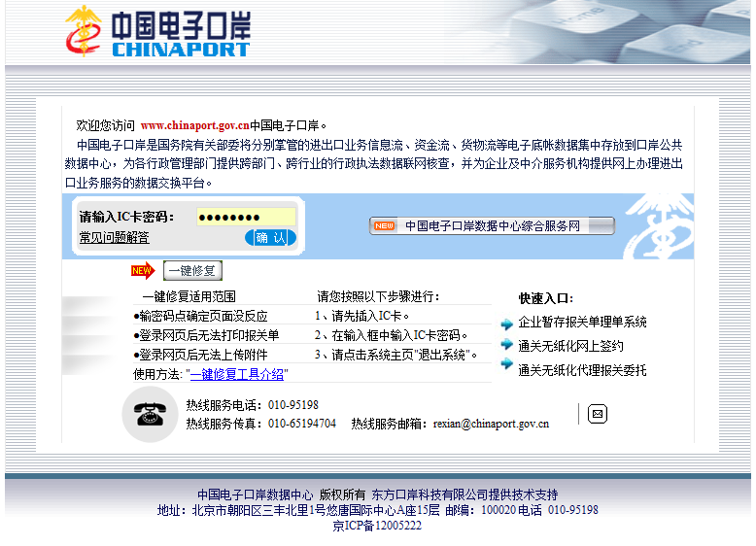Click the rexian@chinaport.gov.cn email address
The height and width of the screenshot is (546, 756).
coord(491,425)
